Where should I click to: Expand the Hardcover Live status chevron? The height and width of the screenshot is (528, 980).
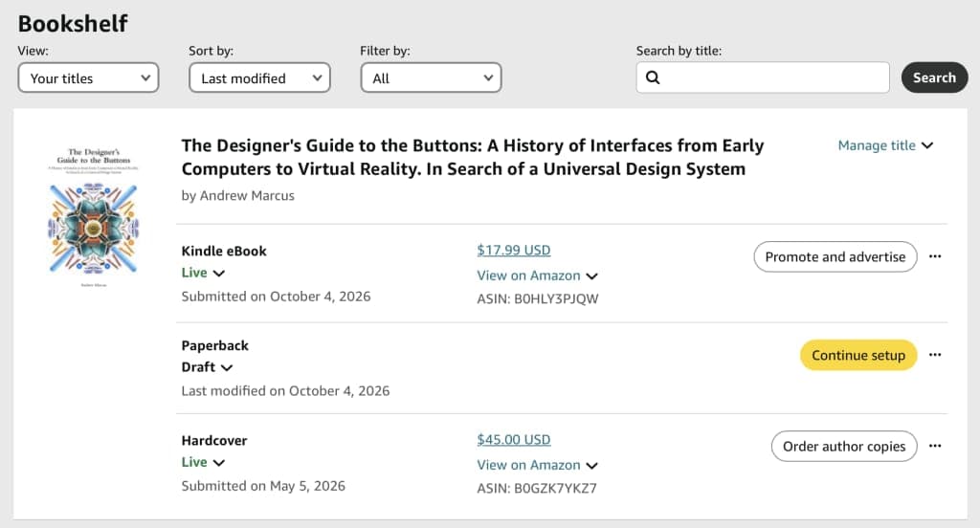pyautogui.click(x=219, y=462)
